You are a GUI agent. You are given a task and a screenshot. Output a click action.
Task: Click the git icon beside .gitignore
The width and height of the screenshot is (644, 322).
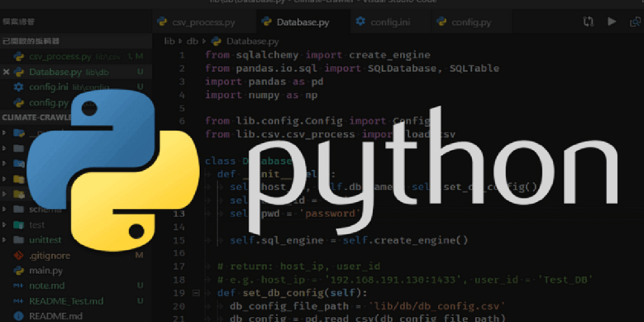[19, 255]
